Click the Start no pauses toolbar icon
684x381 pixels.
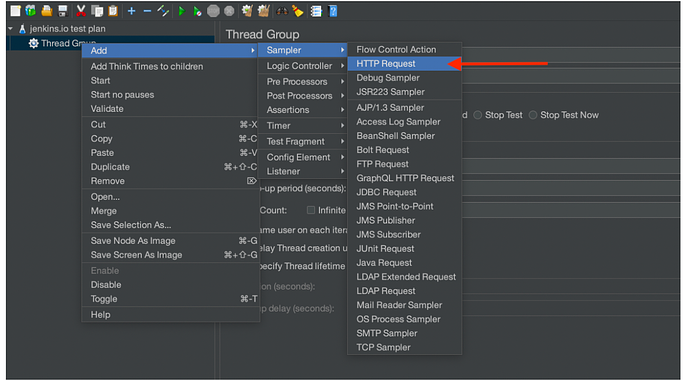point(197,11)
